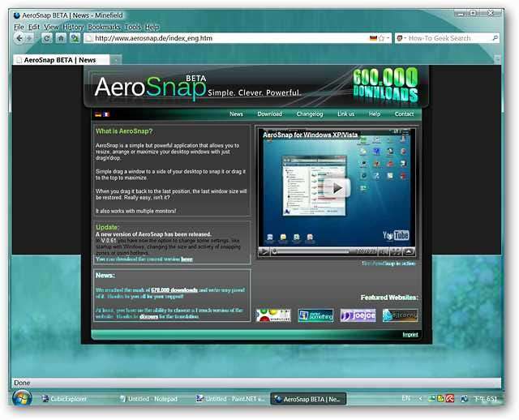The width and height of the screenshot is (519, 420).
Task: Switch to Untitled - Notepad taskbar button
Action: coord(149,399)
